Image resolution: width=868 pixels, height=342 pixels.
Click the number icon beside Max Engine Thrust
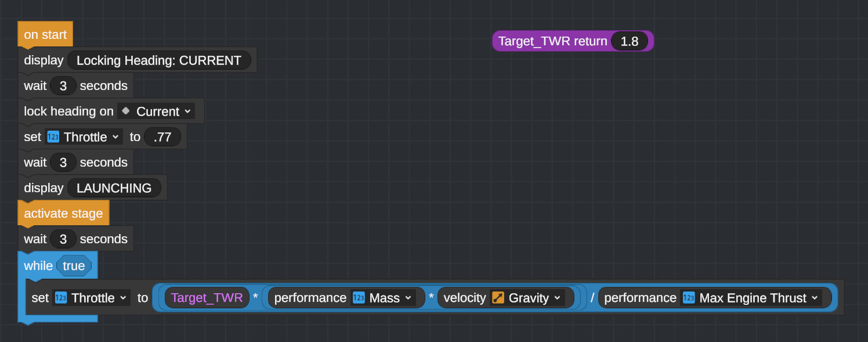click(689, 298)
